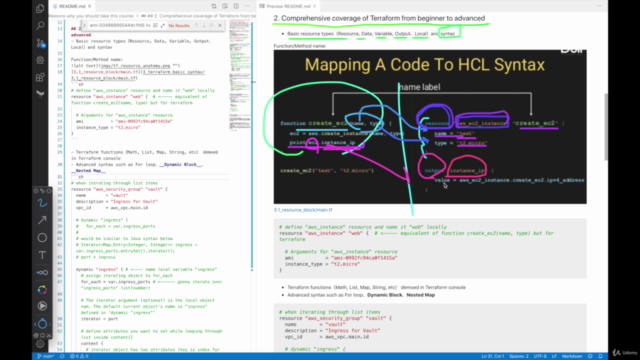Change language mode 'Markdown' in status bar
This screenshot has width=640, height=360.
572,356
